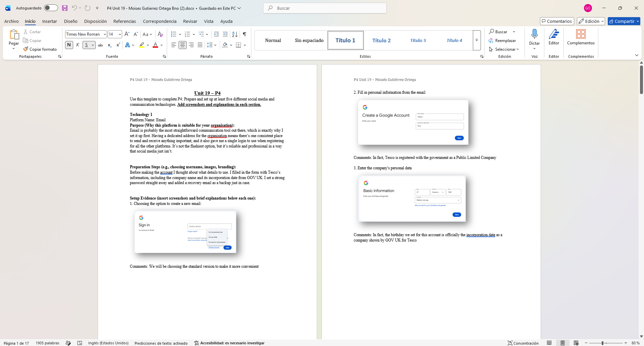This screenshot has width=644, height=346.
Task: Open bullet list dropdown
Action: (x=180, y=34)
